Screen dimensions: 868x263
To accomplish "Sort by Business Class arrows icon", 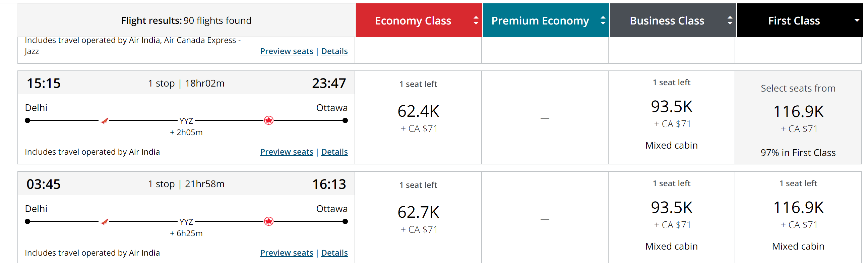I will [x=730, y=20].
